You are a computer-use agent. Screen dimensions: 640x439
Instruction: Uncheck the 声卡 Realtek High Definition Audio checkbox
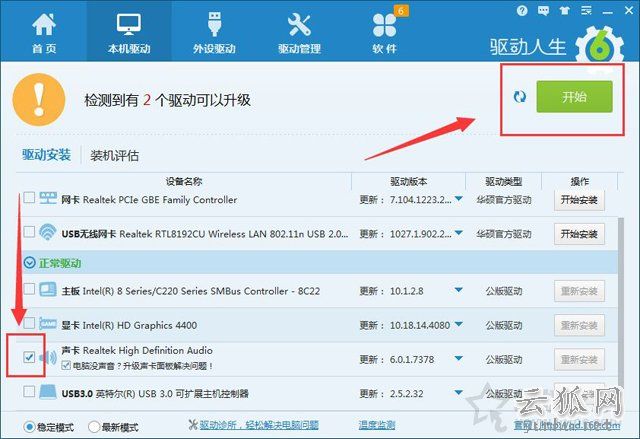pos(29,357)
